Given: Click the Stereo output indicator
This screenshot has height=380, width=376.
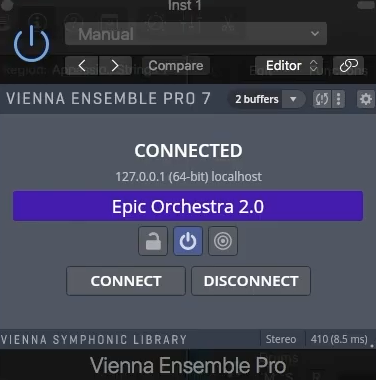Looking at the screenshot, I should [281, 339].
